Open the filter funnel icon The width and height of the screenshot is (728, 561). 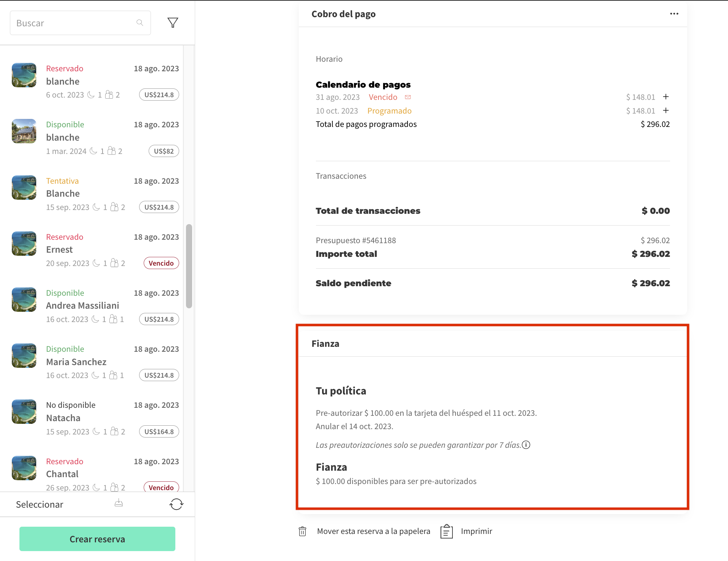pos(173,23)
